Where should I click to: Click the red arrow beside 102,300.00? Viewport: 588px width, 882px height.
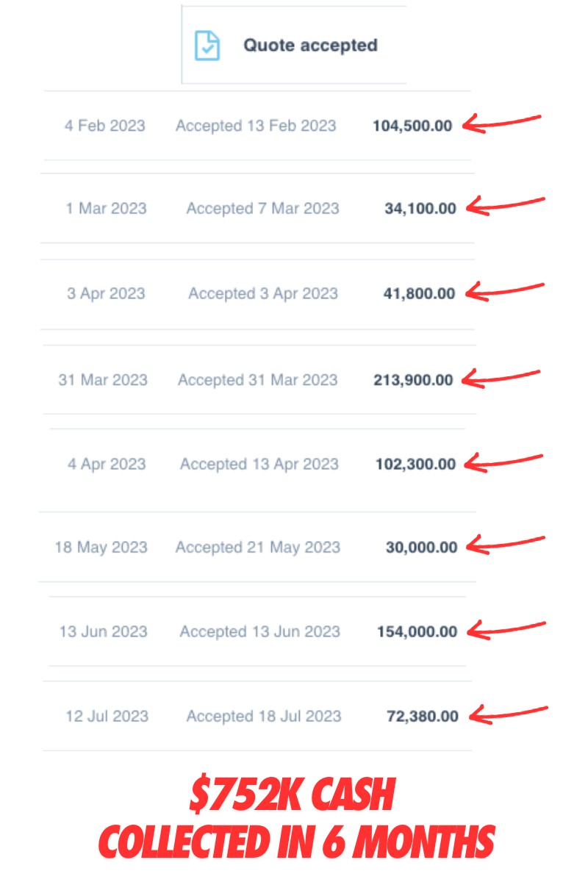pyautogui.click(x=505, y=461)
